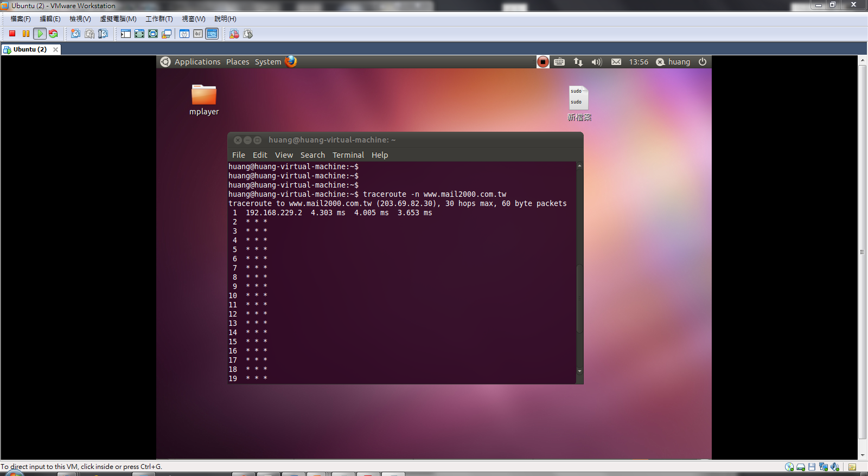Click the 13:56 clock in the panel
Screen dimensions: 868x476
pos(639,62)
